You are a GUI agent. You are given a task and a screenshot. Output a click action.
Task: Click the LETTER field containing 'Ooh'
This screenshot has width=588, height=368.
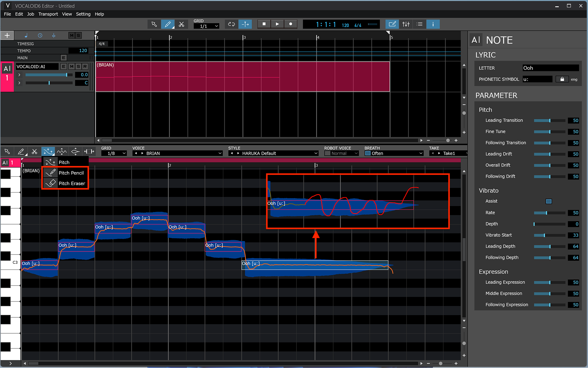point(550,68)
